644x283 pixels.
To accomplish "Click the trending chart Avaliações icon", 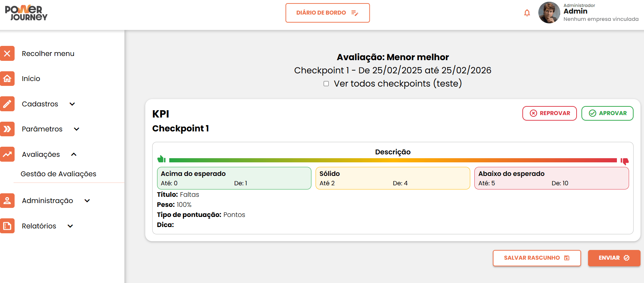I will [x=7, y=154].
